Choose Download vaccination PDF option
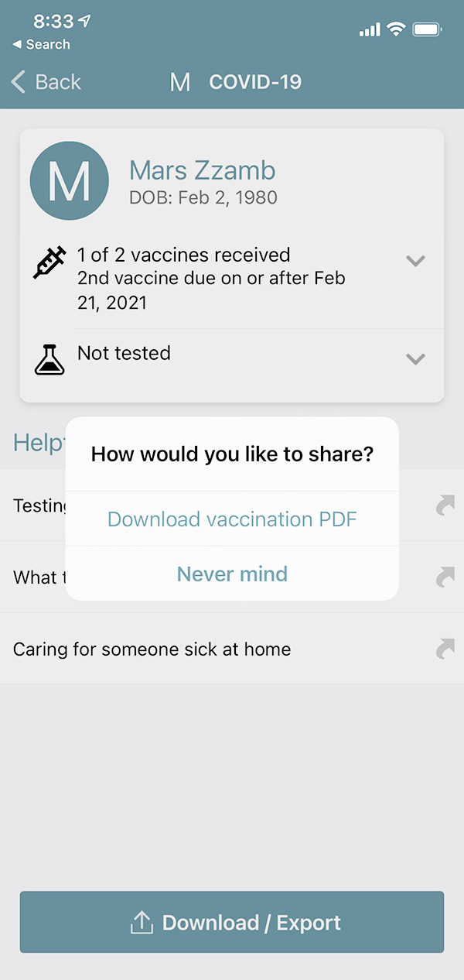The image size is (464, 980). pyautogui.click(x=232, y=519)
